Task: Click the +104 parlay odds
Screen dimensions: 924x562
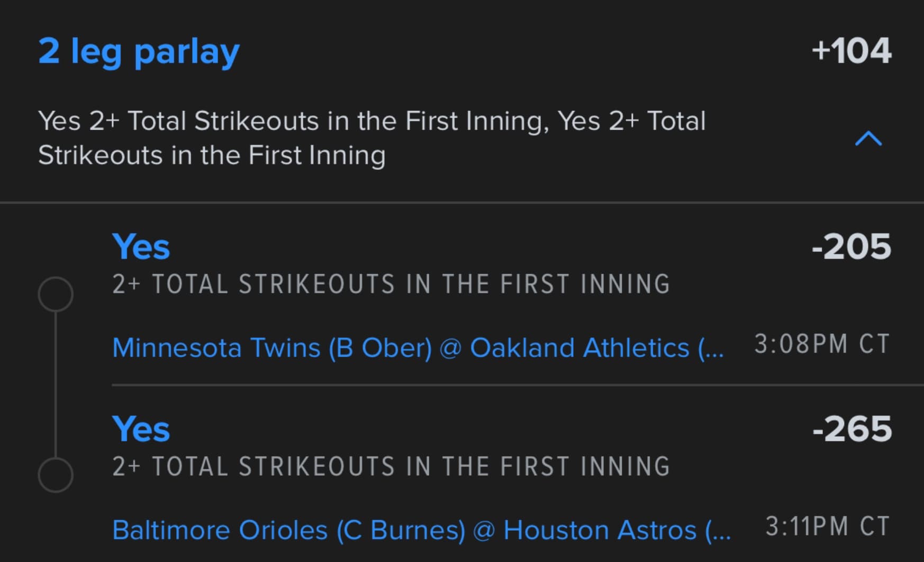Action: pos(851,51)
